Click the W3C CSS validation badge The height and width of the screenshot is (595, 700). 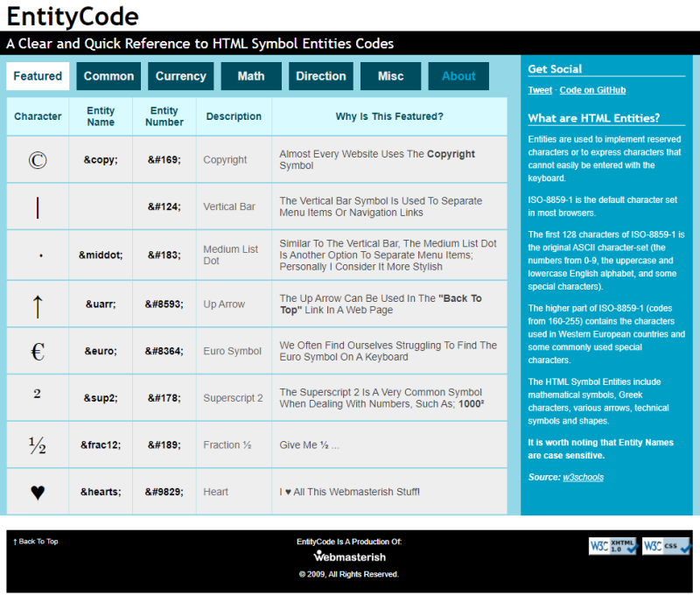tap(667, 546)
